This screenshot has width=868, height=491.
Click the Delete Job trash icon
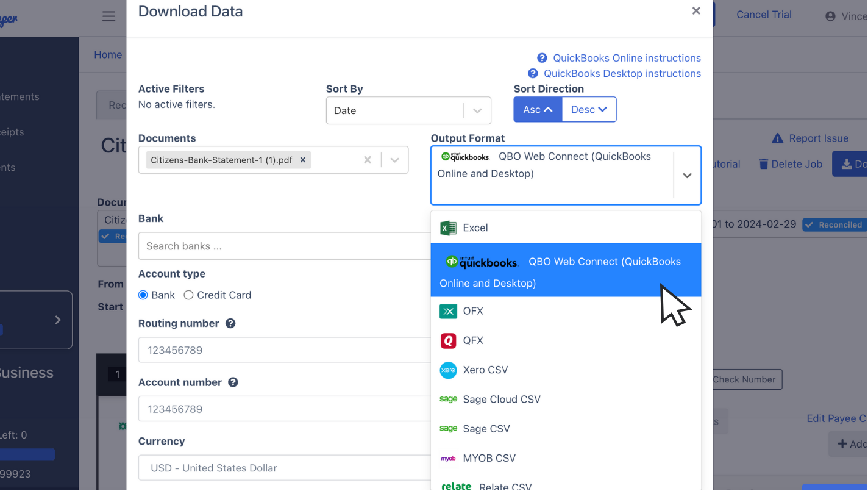[763, 164]
